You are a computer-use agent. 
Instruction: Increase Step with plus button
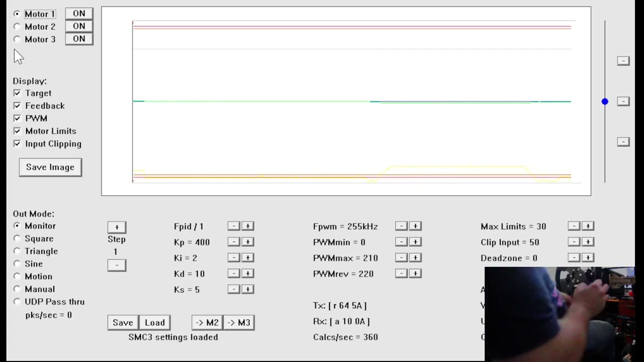[117, 227]
